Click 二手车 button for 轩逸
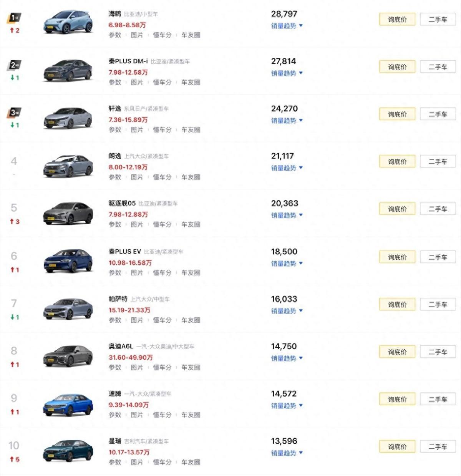461x476 pixels. [438, 114]
